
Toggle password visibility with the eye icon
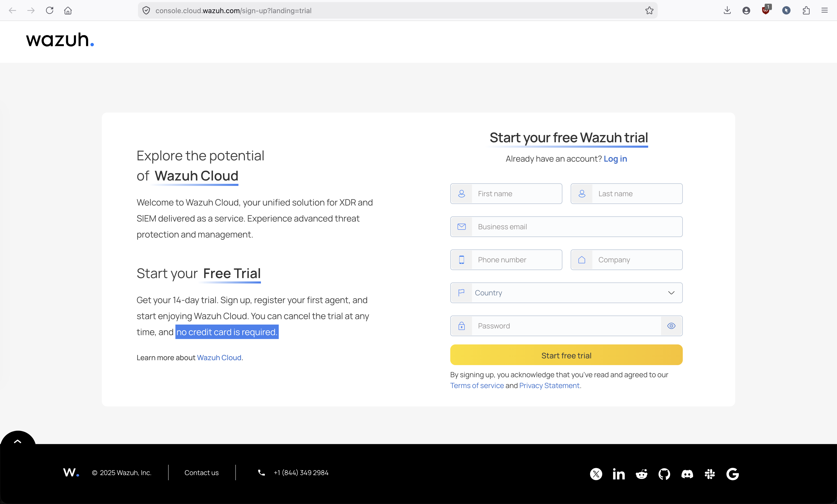671,326
